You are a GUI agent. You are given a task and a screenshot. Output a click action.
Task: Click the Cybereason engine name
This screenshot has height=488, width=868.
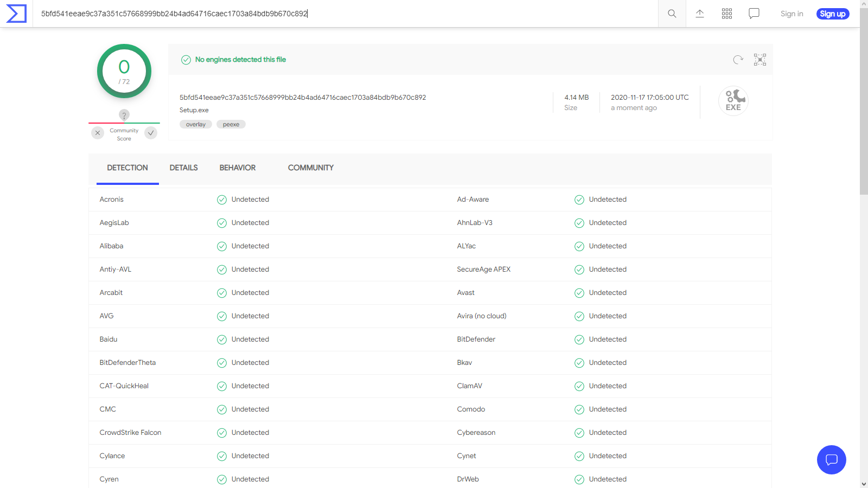click(476, 433)
